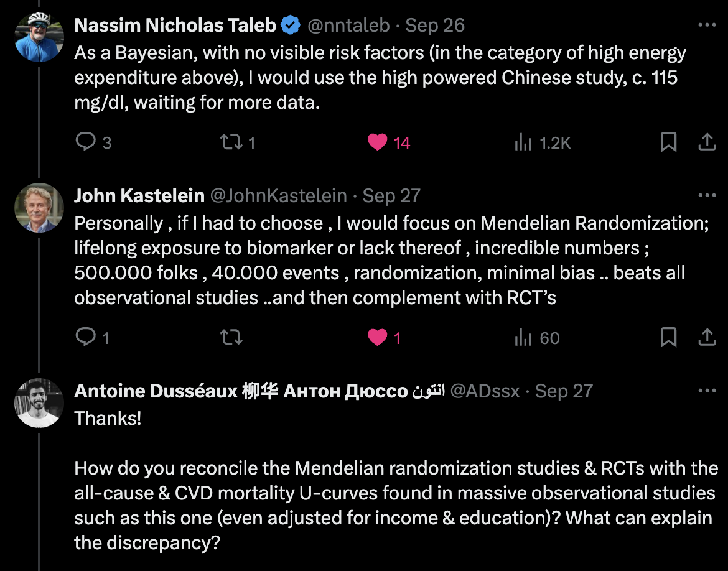Retweet John Kastelein's Mendelian Randomization tweet
728x571 pixels.
click(x=231, y=337)
